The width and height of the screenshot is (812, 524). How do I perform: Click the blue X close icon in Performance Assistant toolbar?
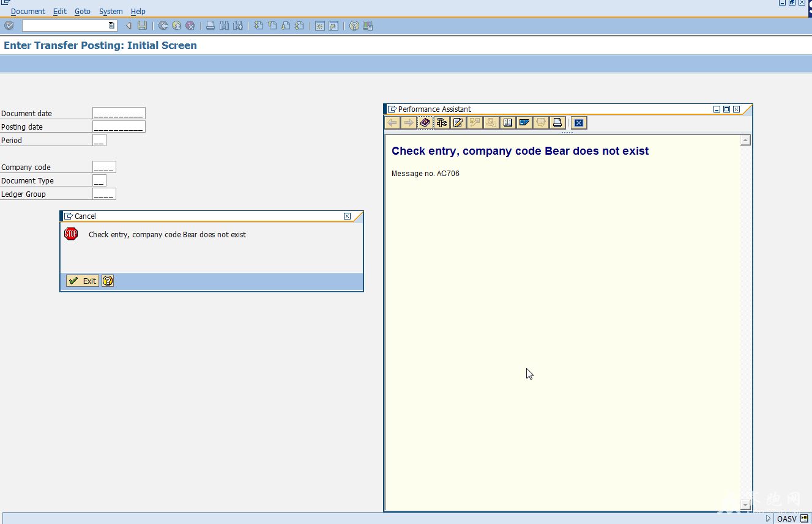point(579,123)
